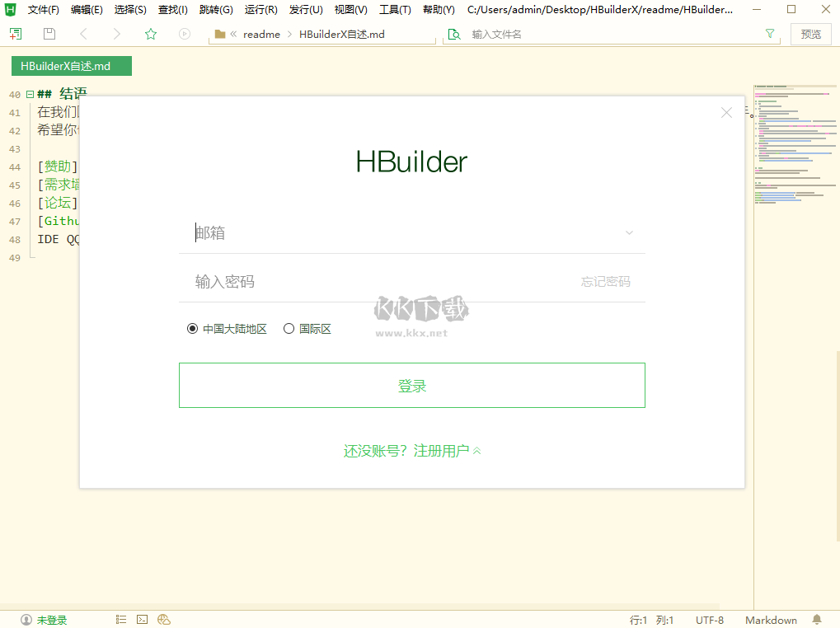
Task: Click line number 43 in the gutter
Action: (x=15, y=149)
